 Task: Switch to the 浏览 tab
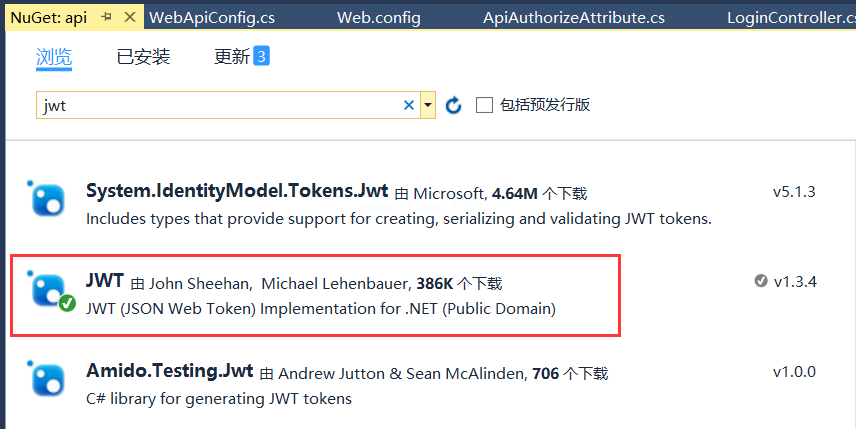point(54,57)
